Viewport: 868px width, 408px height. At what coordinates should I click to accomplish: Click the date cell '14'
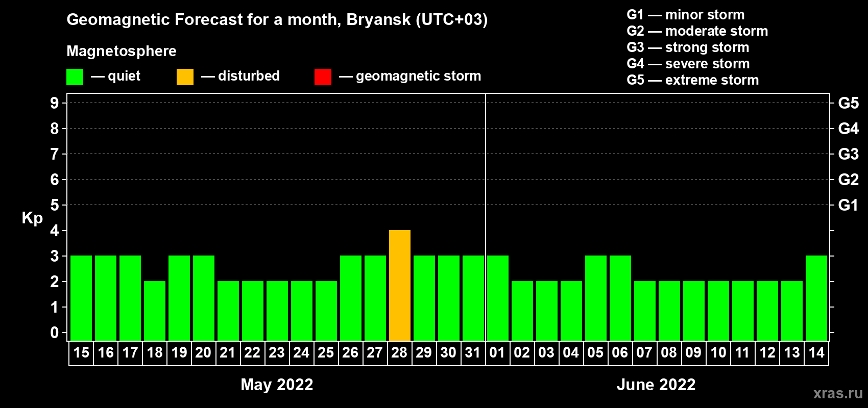816,353
